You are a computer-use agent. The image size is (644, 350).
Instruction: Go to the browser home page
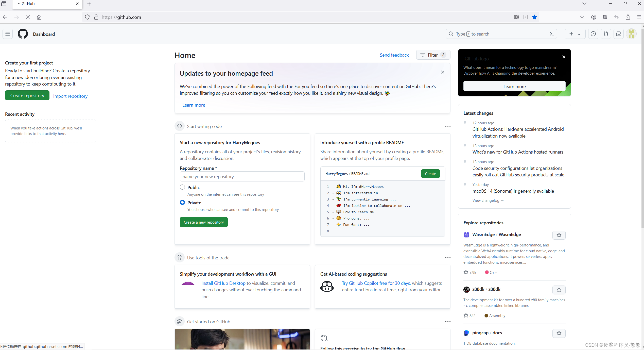pos(39,17)
